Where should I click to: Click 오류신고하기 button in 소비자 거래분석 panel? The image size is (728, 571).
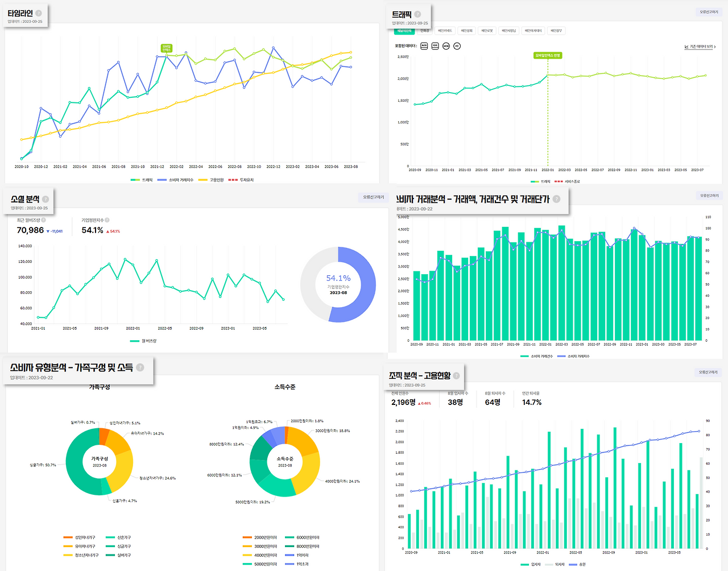tap(709, 196)
